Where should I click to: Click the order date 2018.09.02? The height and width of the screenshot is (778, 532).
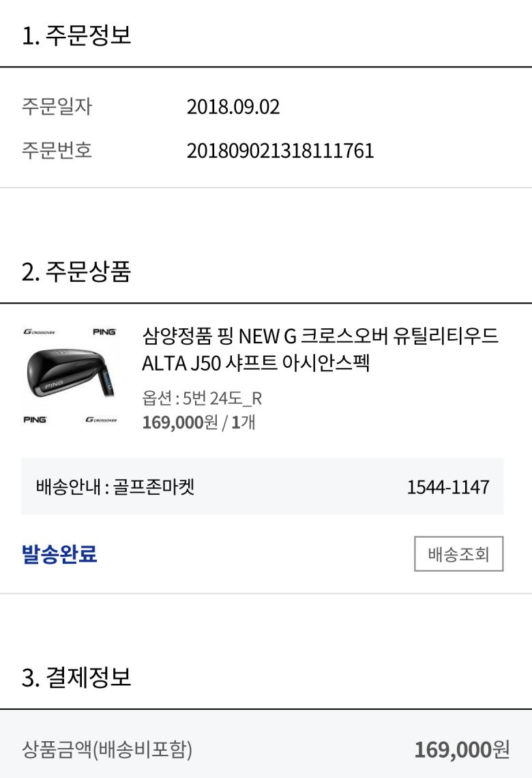pos(233,107)
